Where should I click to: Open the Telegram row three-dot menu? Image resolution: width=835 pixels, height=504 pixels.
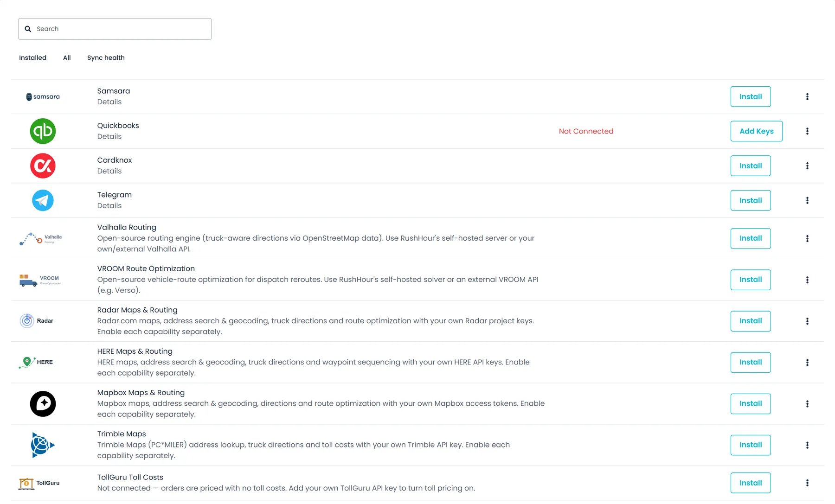click(807, 200)
